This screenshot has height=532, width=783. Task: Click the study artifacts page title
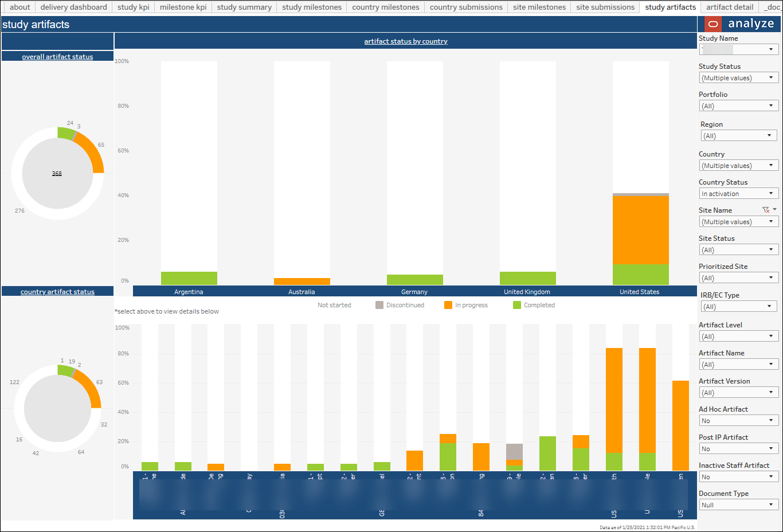pyautogui.click(x=36, y=25)
